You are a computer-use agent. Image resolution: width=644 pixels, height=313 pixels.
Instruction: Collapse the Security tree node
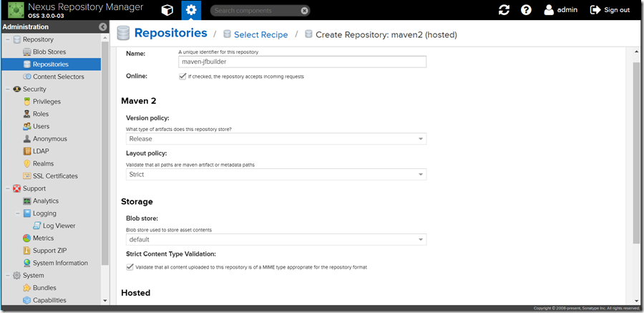tap(8, 90)
